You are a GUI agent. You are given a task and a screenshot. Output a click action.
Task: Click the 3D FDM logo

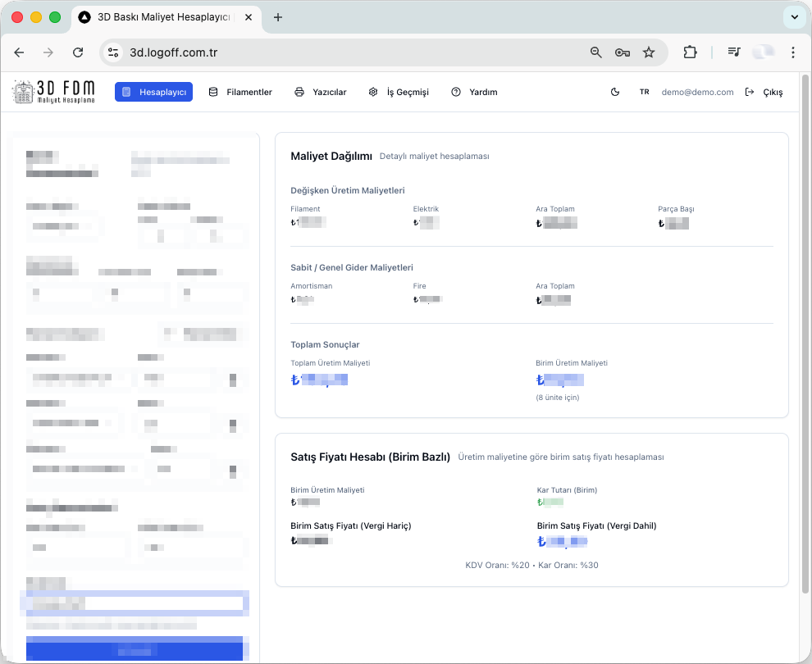[x=54, y=92]
